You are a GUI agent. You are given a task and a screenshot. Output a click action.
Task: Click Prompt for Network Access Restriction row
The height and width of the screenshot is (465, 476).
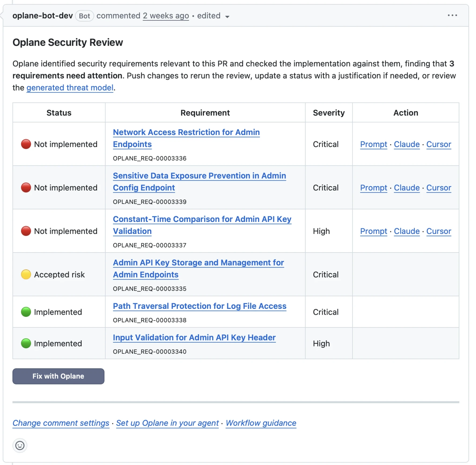click(374, 144)
